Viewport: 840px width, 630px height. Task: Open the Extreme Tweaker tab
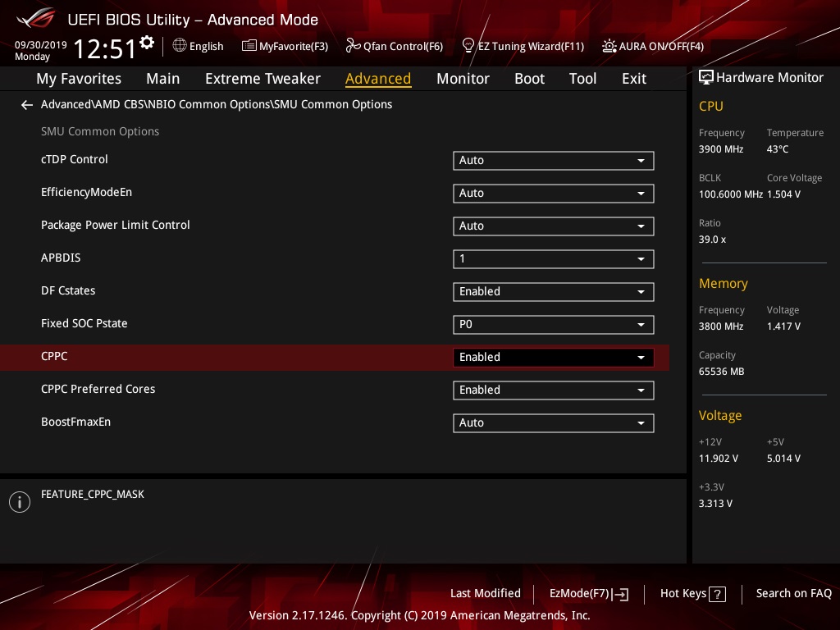coord(262,79)
